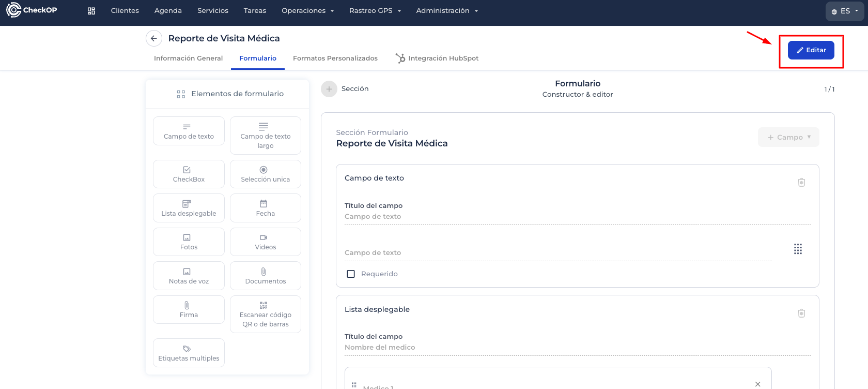Click the plus icon to add Sección
This screenshot has width=868, height=389.
tap(329, 89)
